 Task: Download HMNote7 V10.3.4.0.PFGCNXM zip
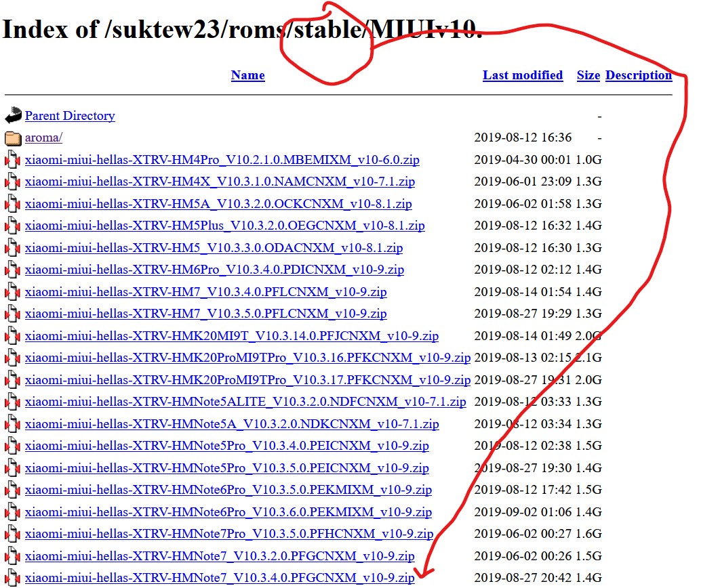pos(220,578)
